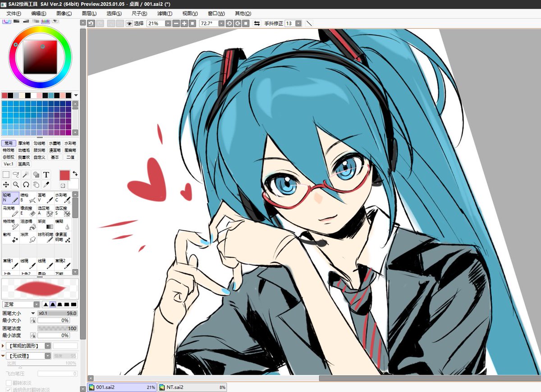Open the 滤镜(T) menu

pos(165,13)
